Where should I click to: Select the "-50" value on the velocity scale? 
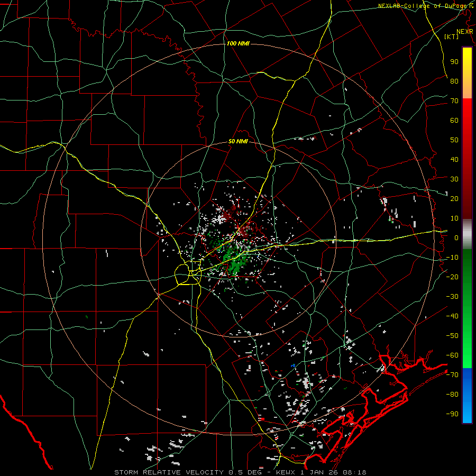coord(452,336)
